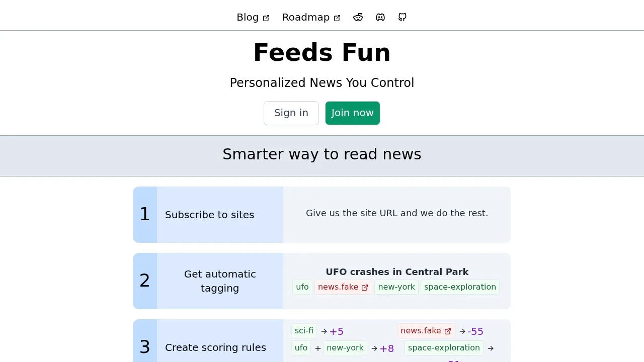This screenshot has width=644, height=362.
Task: Click 'Create scoring rules' step label
Action: pyautogui.click(x=215, y=347)
